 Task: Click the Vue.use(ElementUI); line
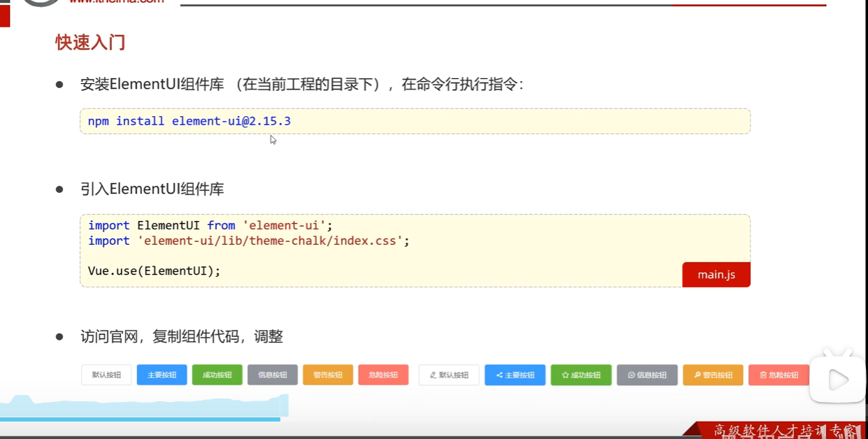tap(155, 271)
